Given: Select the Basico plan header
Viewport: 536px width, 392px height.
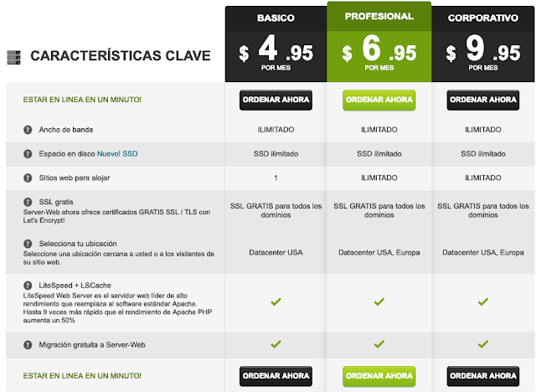Looking at the screenshot, I should [276, 18].
